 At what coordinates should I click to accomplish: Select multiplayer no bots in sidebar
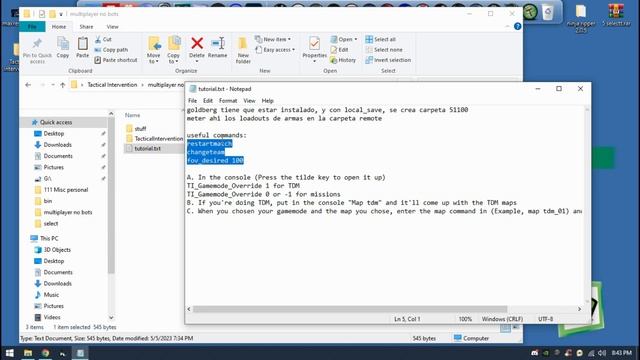click(x=68, y=212)
